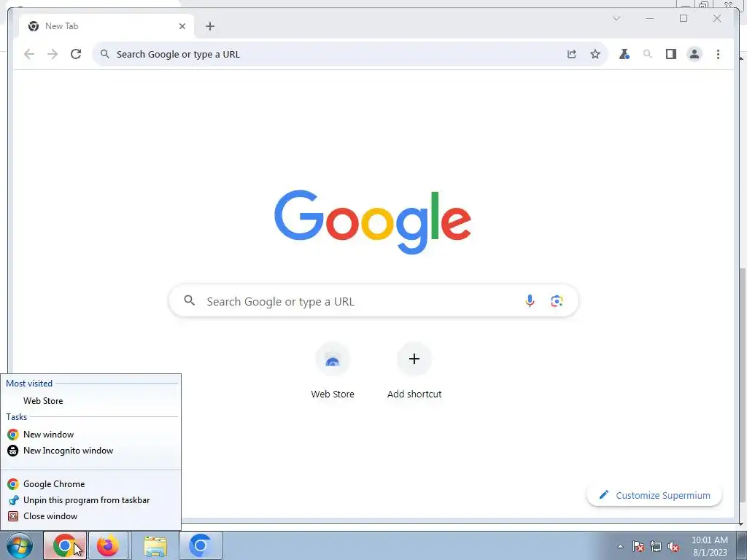Screen dimensions: 747x560
Task: Open the experiments flask icon
Action: point(624,54)
